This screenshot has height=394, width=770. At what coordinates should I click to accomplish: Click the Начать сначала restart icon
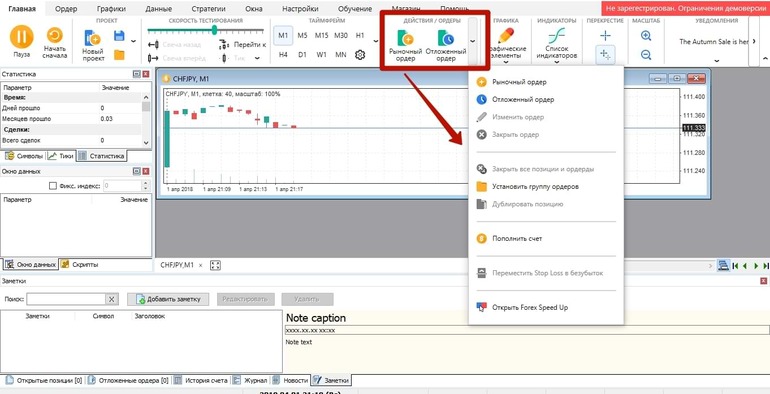55,36
